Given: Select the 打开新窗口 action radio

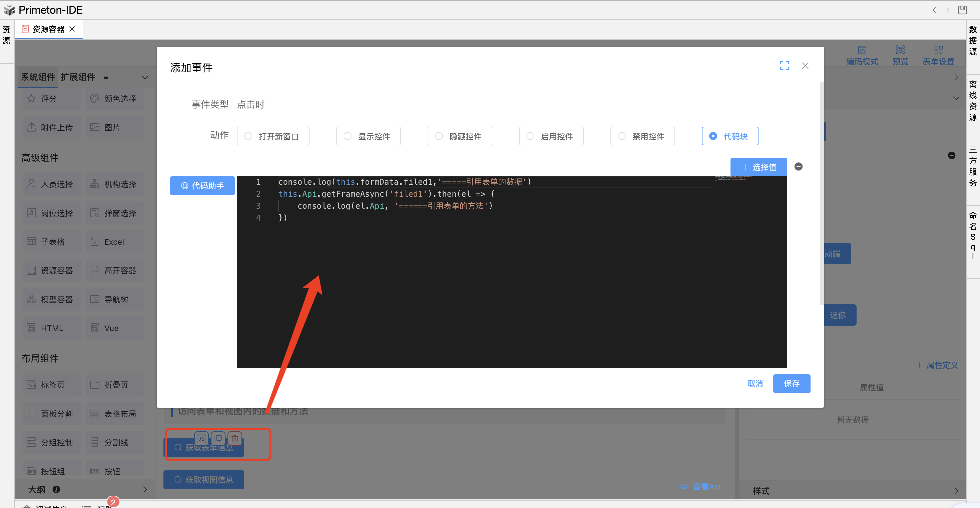Looking at the screenshot, I should 249,136.
